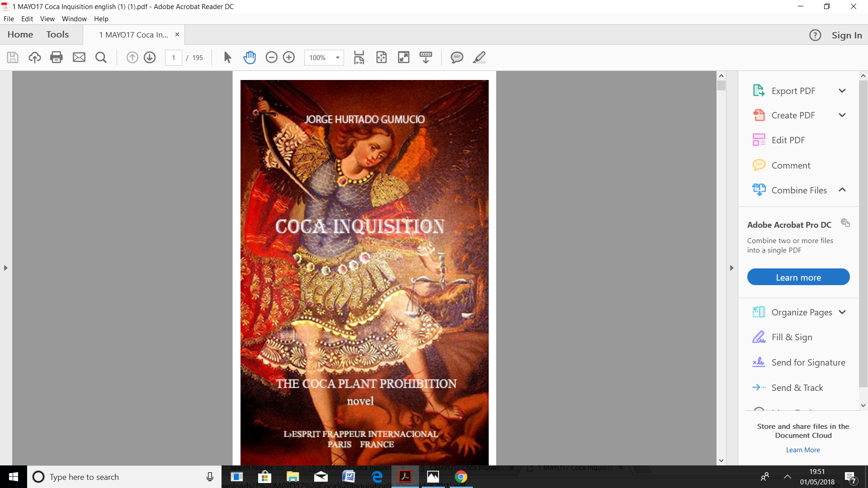The image size is (868, 488).
Task: Click the Edit PDF tool
Action: click(788, 140)
